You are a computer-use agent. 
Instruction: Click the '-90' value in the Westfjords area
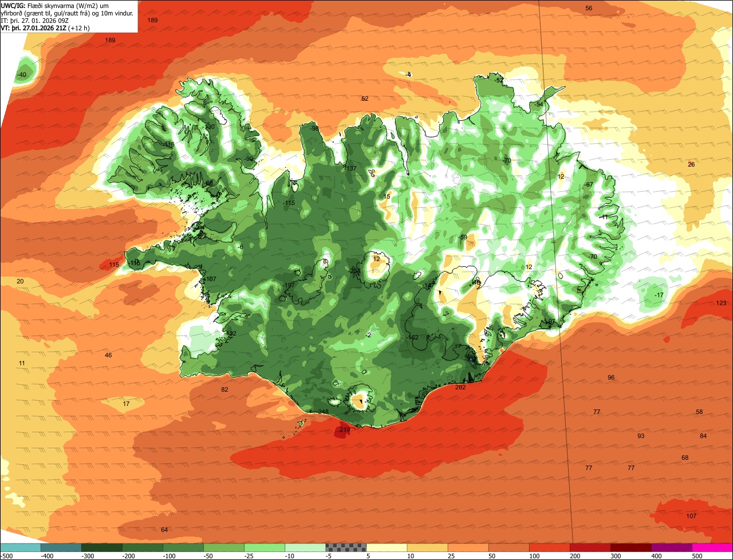[x=248, y=159]
